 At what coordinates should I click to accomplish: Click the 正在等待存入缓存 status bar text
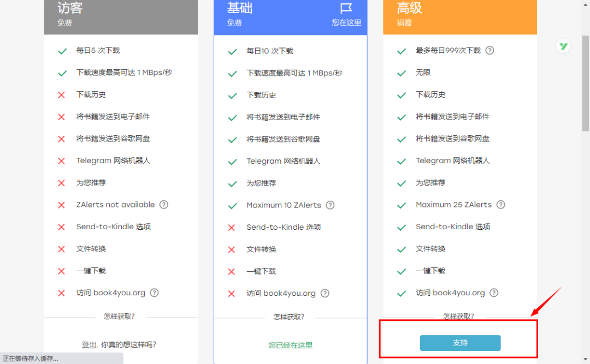click(x=31, y=359)
